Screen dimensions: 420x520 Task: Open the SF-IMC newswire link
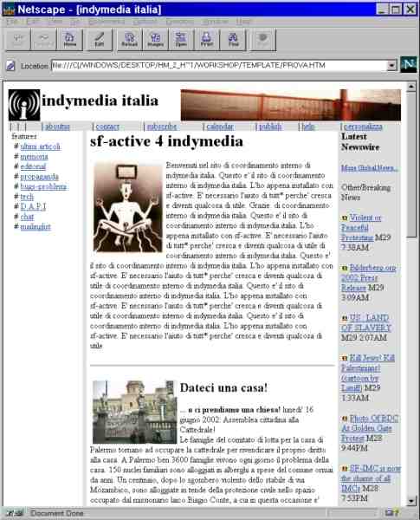coord(371,478)
